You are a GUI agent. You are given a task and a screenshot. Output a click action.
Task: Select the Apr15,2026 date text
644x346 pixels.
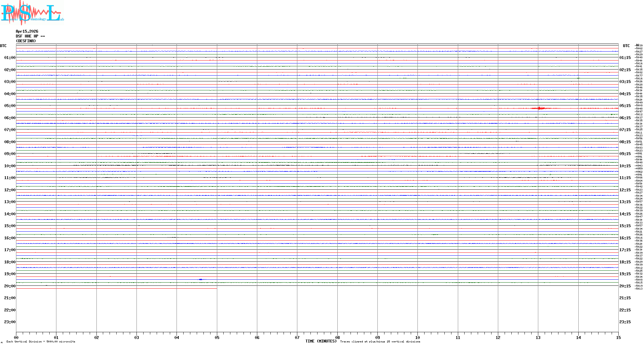pos(27,31)
